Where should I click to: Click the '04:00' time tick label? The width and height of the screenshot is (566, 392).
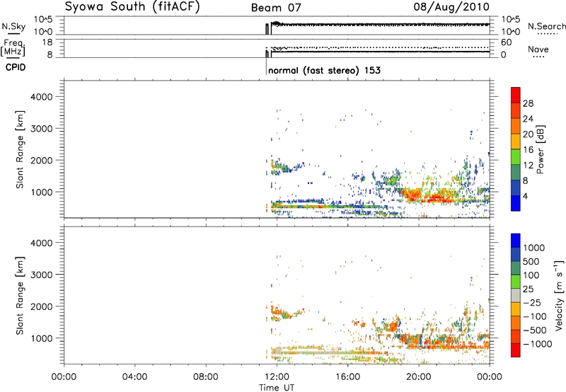(x=134, y=377)
